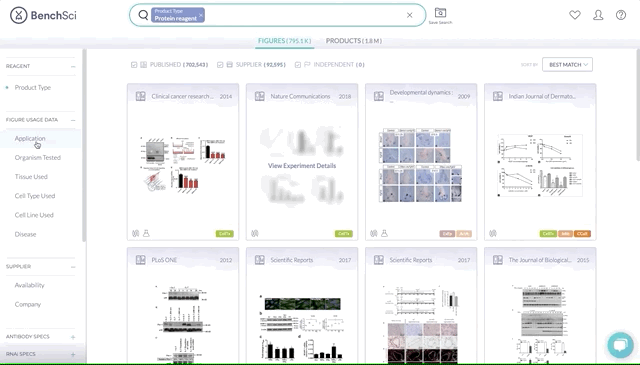Click View Experiment Details on Nature Communications
Image resolution: width=640 pixels, height=365 pixels.
pyautogui.click(x=302, y=166)
